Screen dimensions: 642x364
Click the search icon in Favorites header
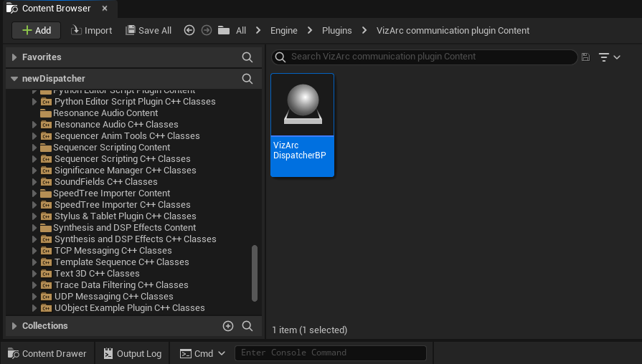(247, 57)
